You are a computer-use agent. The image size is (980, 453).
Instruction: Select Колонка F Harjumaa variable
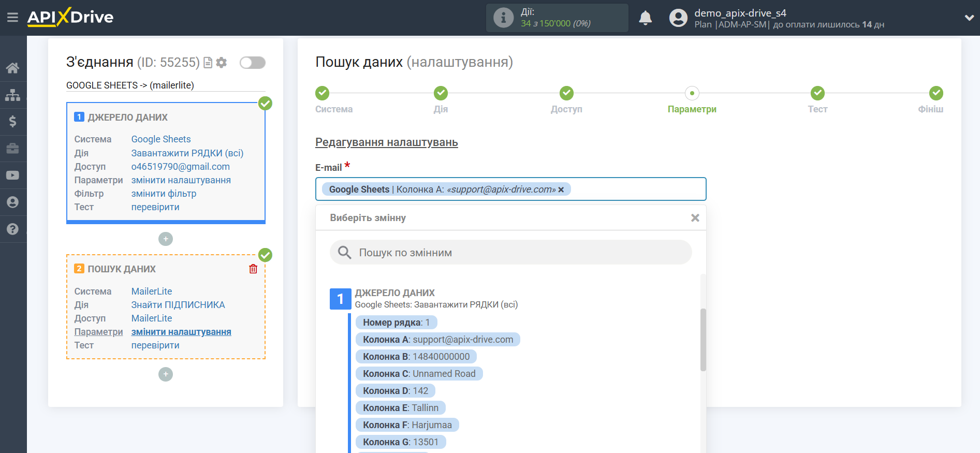[407, 425]
